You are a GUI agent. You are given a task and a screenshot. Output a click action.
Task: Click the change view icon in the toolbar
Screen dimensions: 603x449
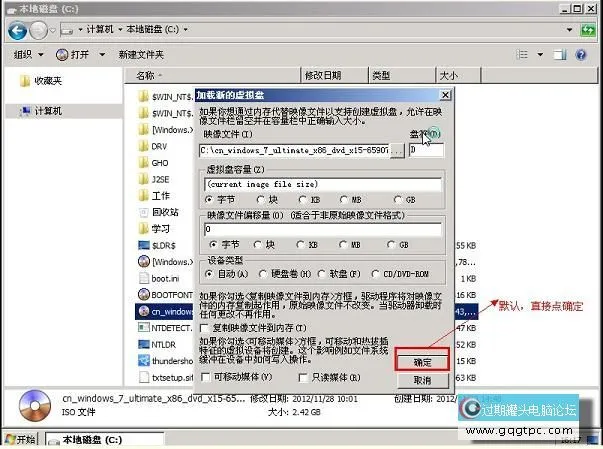point(522,55)
